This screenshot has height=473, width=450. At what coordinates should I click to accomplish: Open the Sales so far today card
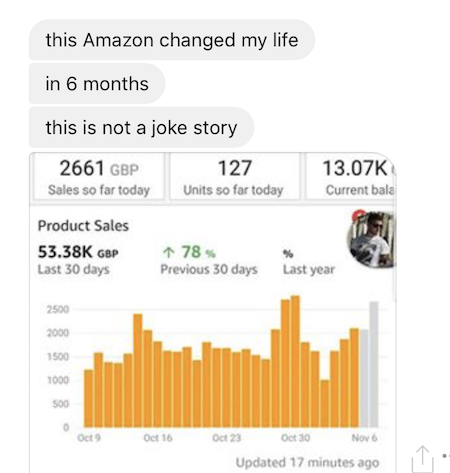99,177
